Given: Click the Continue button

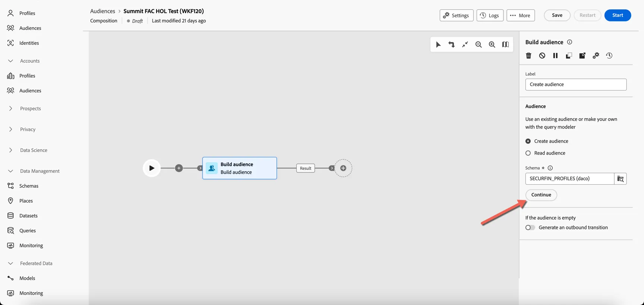Looking at the screenshot, I should click(541, 195).
